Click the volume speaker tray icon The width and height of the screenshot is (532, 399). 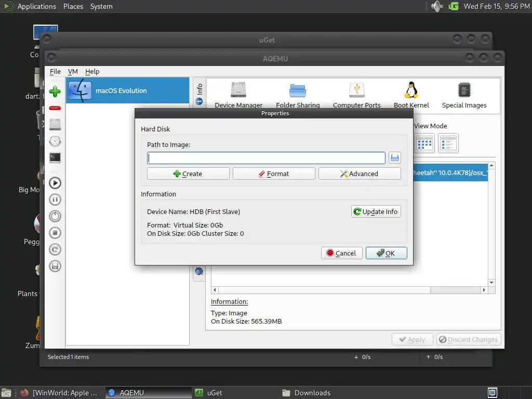[436, 6]
